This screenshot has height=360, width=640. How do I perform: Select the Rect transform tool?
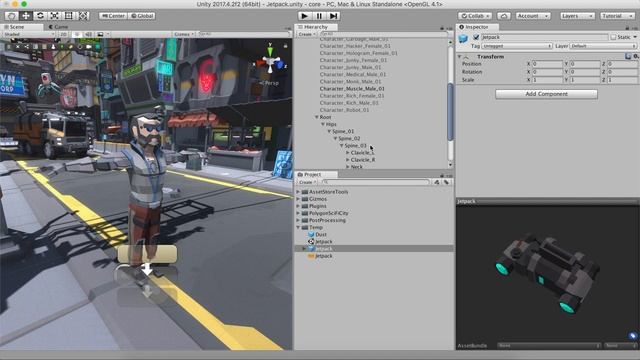(x=69, y=16)
